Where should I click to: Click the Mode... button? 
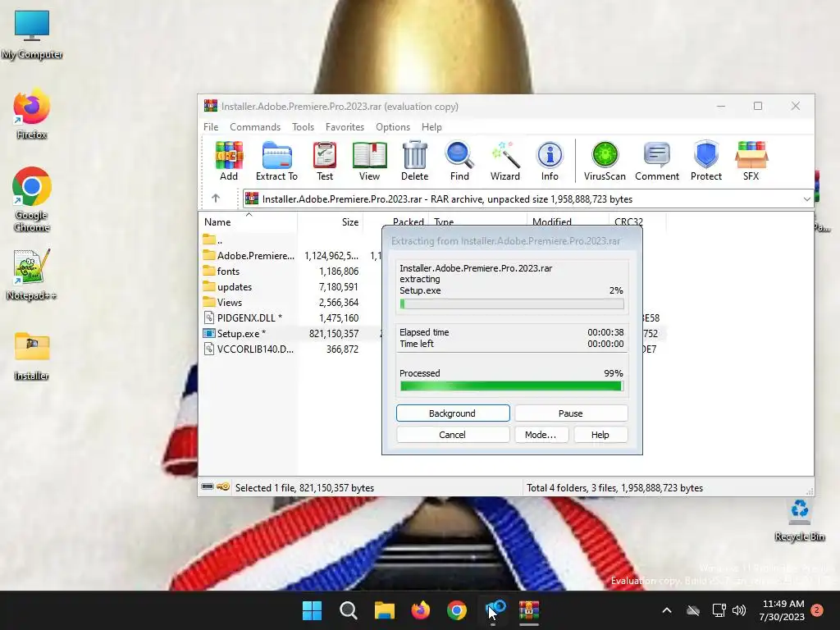click(541, 435)
